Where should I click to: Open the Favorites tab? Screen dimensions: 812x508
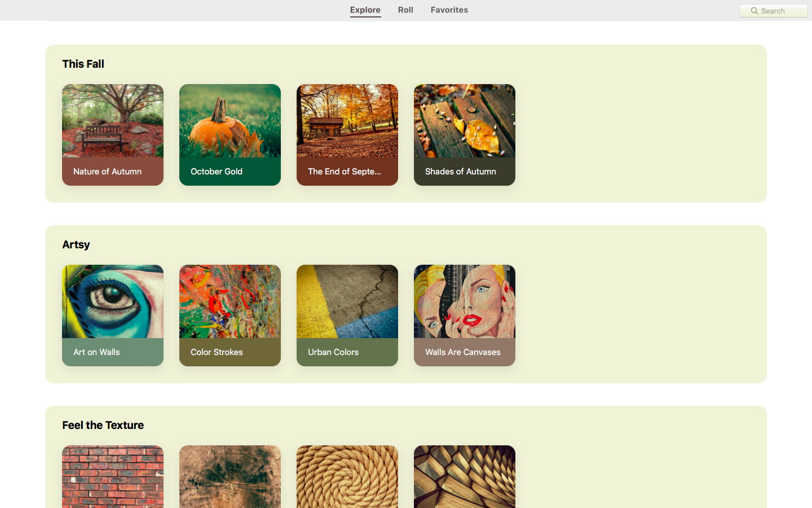pyautogui.click(x=449, y=10)
